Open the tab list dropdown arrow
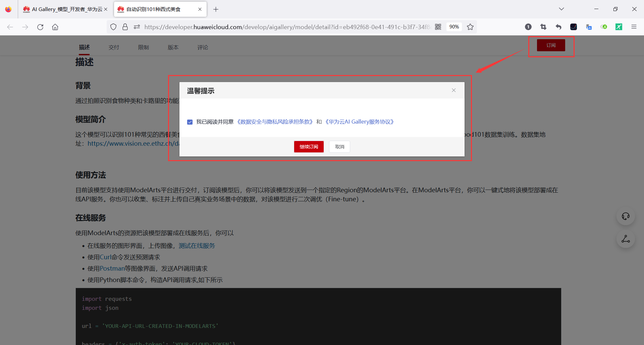The image size is (644, 345). click(561, 9)
